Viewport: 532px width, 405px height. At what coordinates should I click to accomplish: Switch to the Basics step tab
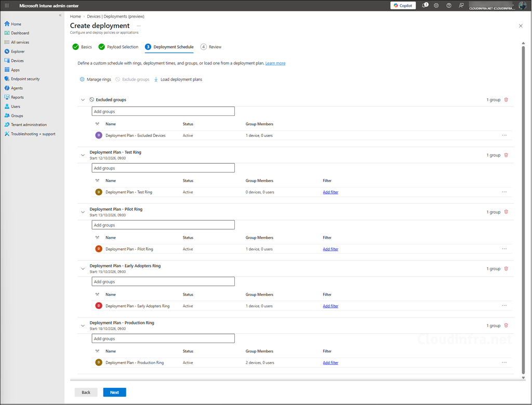click(82, 47)
